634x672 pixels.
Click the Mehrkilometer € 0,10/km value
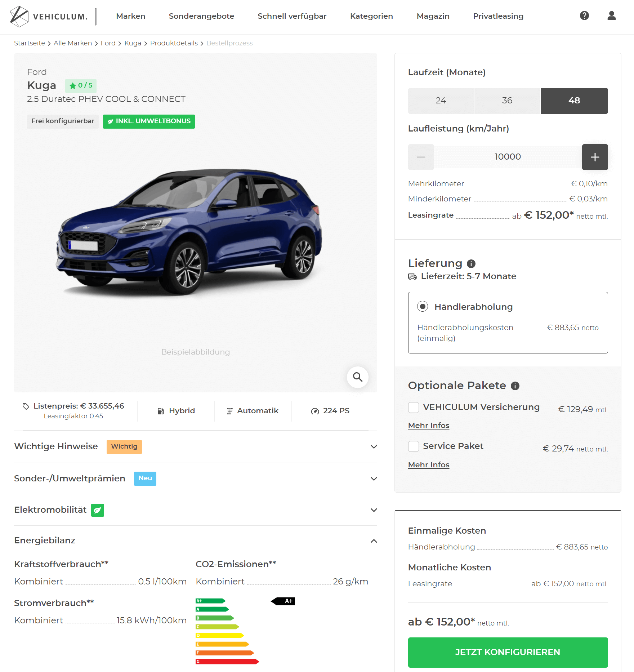[x=589, y=184]
